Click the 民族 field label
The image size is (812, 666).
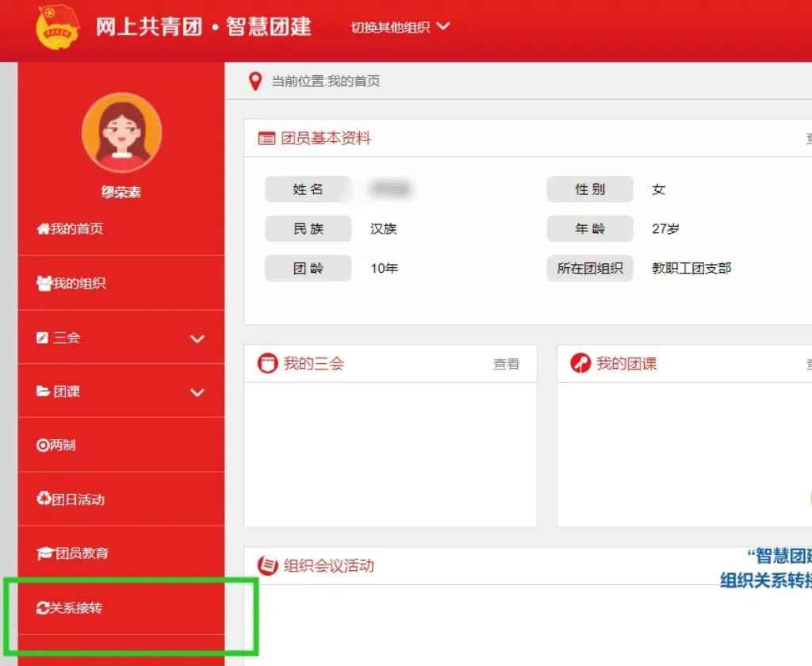(x=308, y=228)
